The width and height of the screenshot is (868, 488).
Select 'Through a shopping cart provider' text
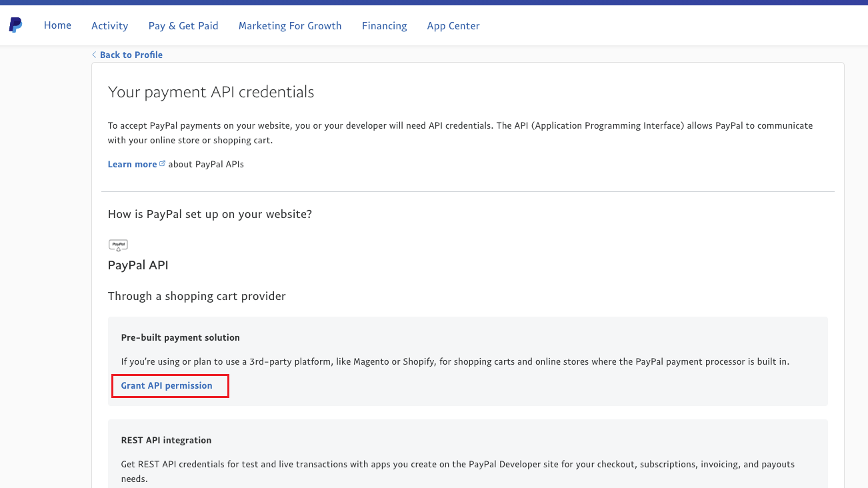197,296
